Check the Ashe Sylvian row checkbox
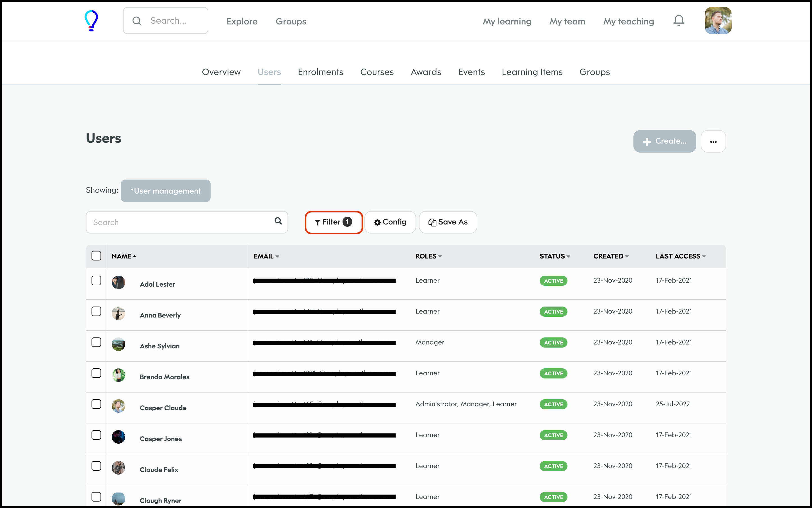Screen dimensions: 812x508 (96, 342)
